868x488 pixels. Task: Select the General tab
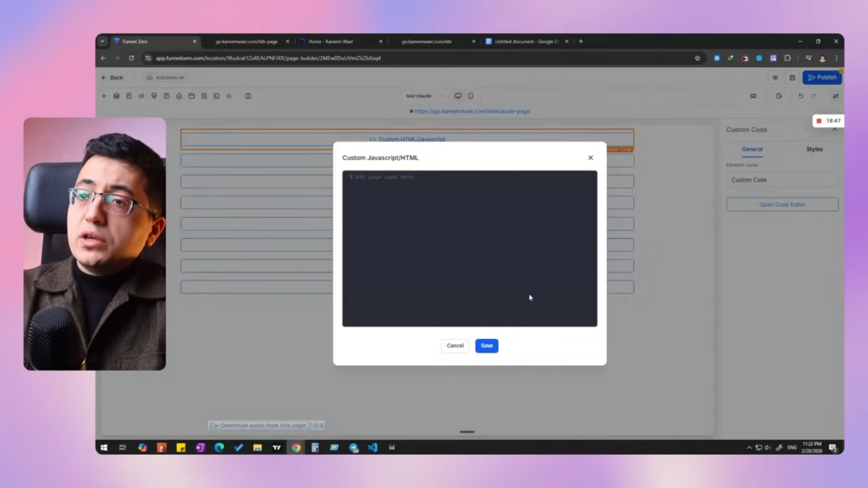click(x=752, y=149)
